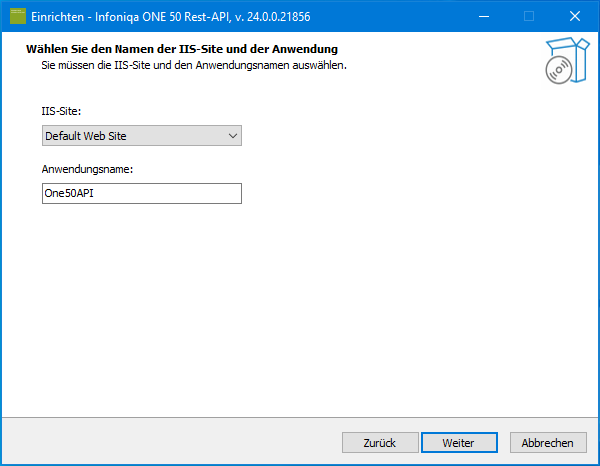This screenshot has height=466, width=600.
Task: Click the 'Anwendungsname:' label
Action: (87, 169)
